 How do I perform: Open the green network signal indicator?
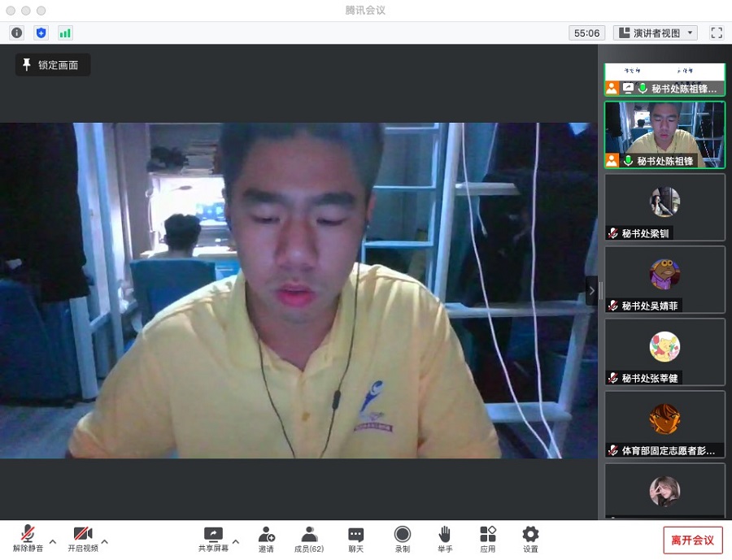point(65,33)
